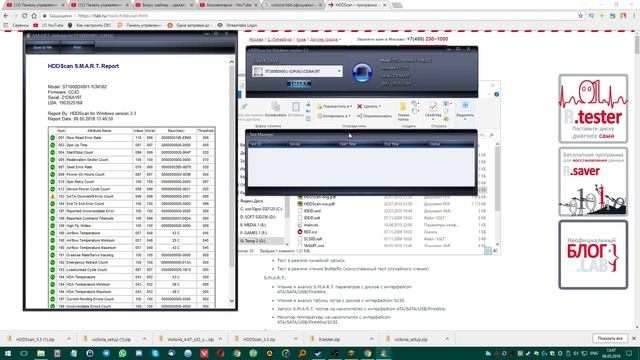This screenshot has width=640, height=360.
Task: Click the bookmark star in address bar
Action: [x=580, y=16]
